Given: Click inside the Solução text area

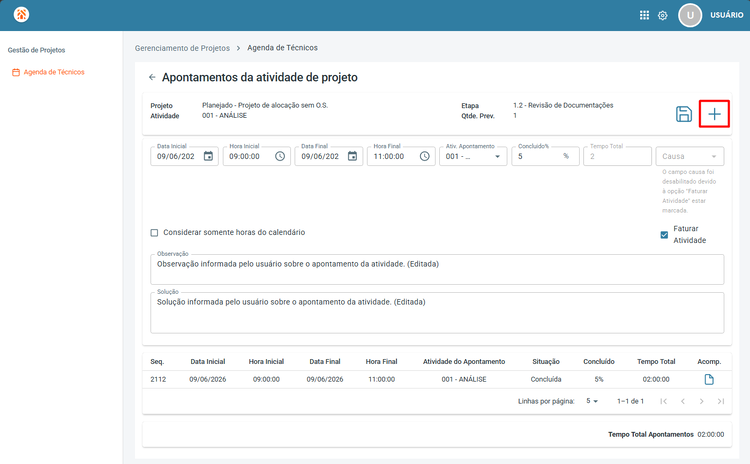Looking at the screenshot, I should 437,313.
